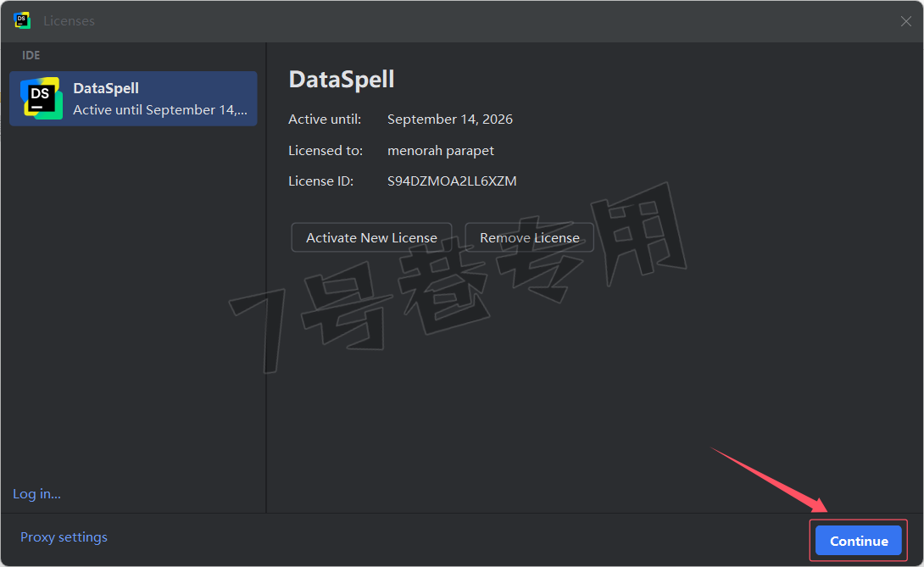Click the Continue button
Screen dimensions: 924x567
pos(858,541)
